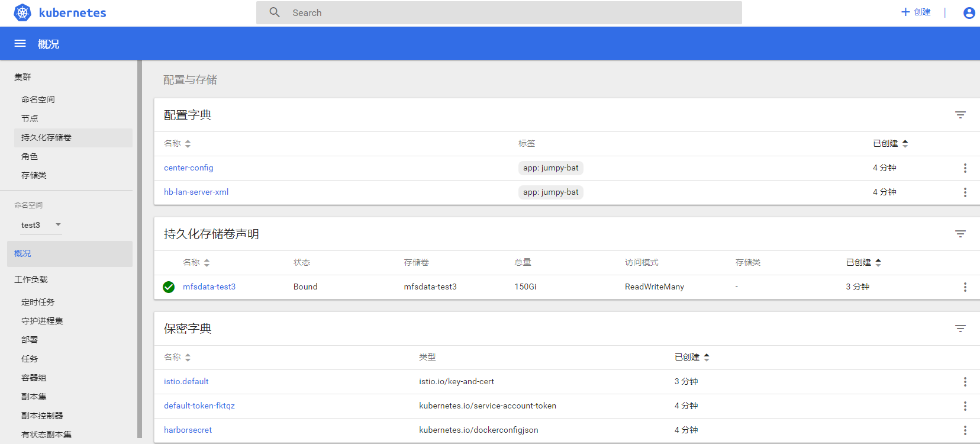
Task: Open actions menu for istio.default row
Action: point(965,382)
